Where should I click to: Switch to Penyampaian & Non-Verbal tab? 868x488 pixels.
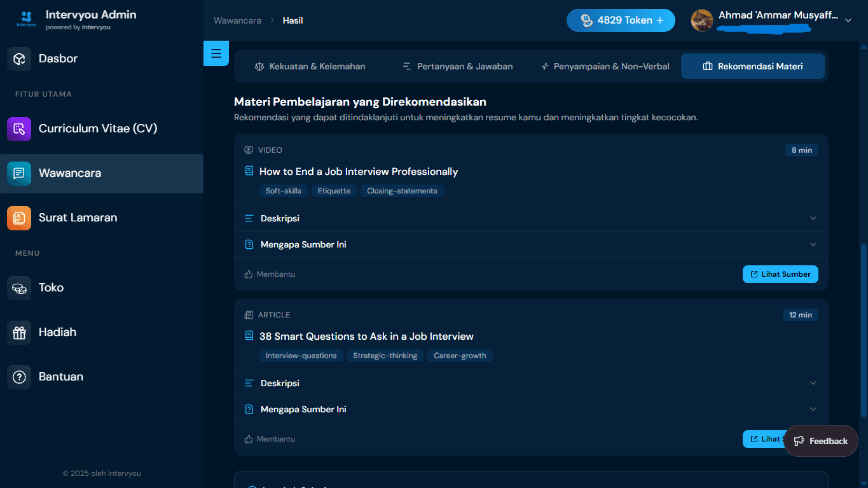(605, 66)
